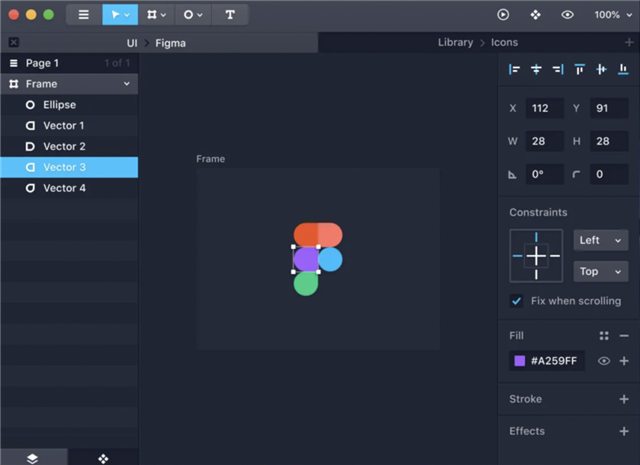
Task: Toggle view options eye icon in toolbar
Action: (567, 15)
